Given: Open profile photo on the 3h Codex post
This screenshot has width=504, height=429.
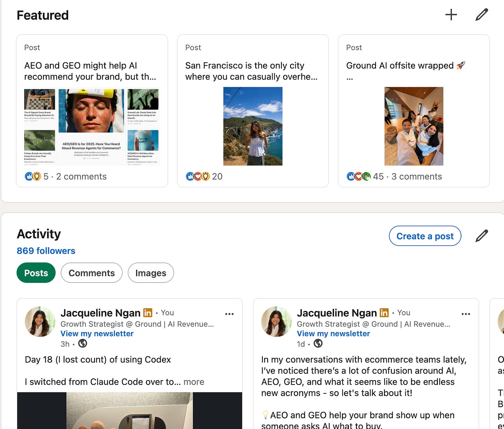Looking at the screenshot, I should [x=40, y=322].
